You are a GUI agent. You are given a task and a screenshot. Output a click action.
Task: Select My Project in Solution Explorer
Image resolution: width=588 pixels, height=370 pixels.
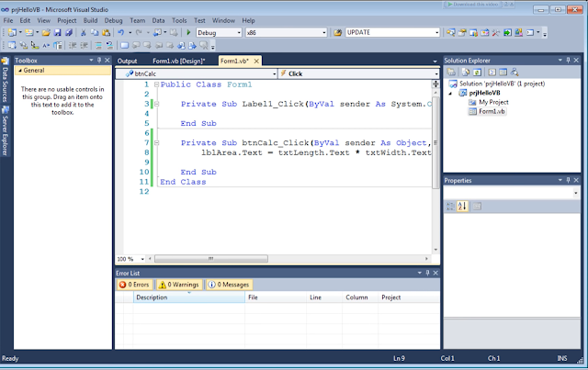pos(493,102)
